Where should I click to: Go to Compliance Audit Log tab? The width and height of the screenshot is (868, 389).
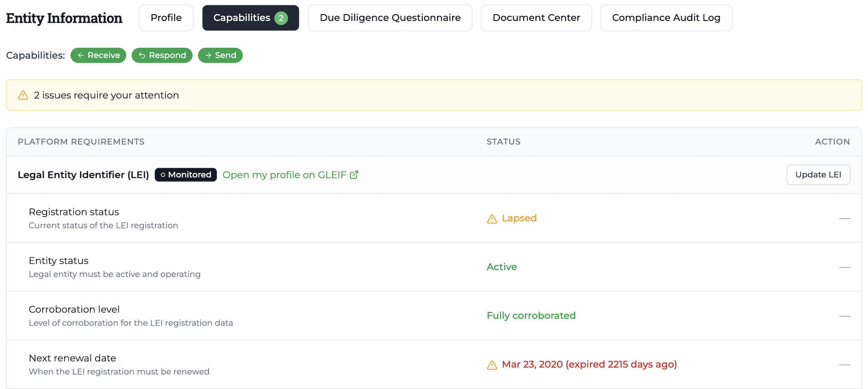coord(666,18)
